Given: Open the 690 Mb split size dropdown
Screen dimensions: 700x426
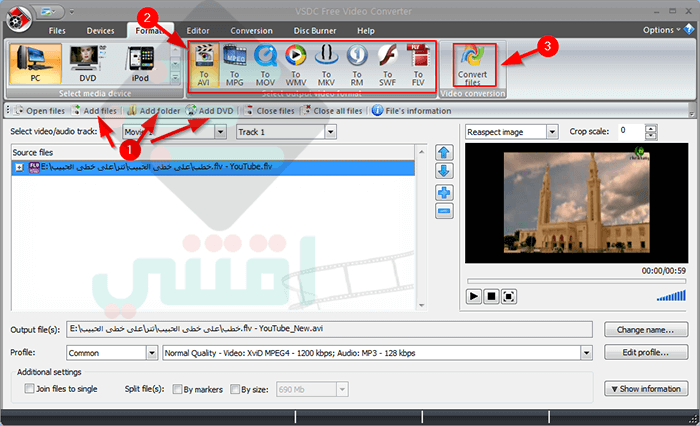Looking at the screenshot, I should (x=342, y=389).
